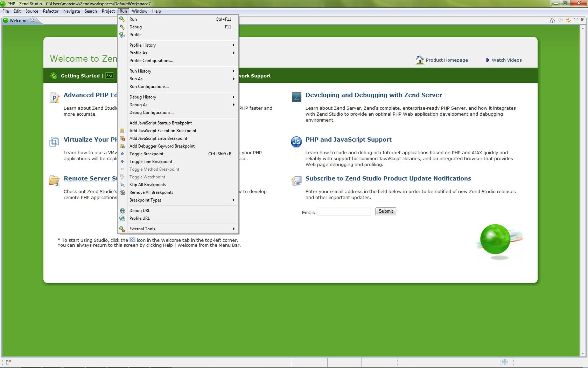This screenshot has width=588, height=368.
Task: Open the Search menu
Action: coord(91,11)
